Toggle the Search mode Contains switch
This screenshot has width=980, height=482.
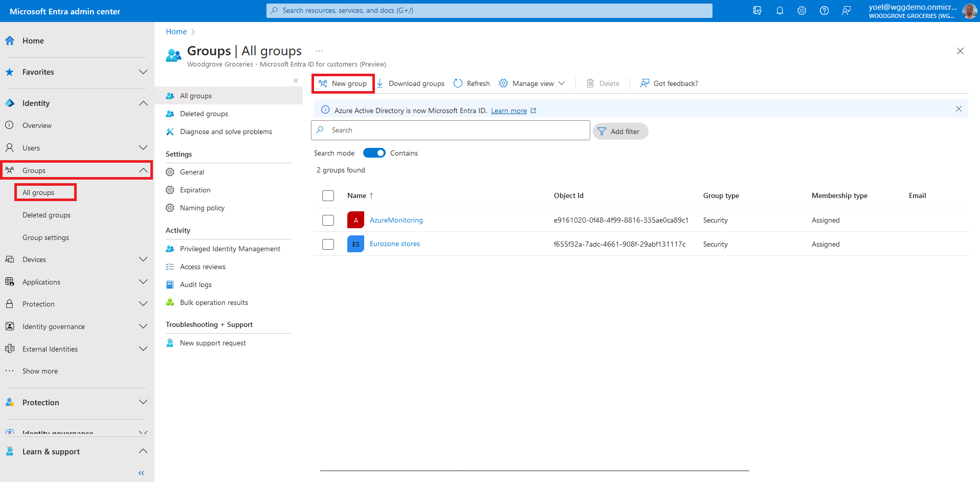coord(374,153)
